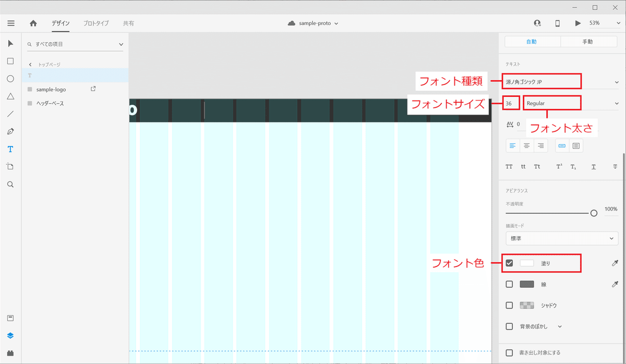Select the highlighted text layer row
This screenshot has height=364, width=626.
click(75, 75)
